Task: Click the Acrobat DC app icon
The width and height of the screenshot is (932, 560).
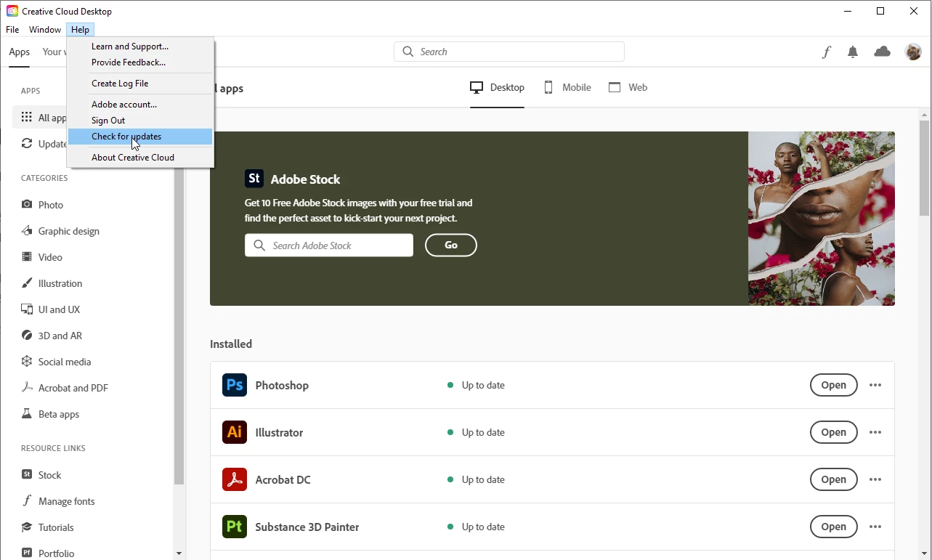Action: pyautogui.click(x=235, y=479)
